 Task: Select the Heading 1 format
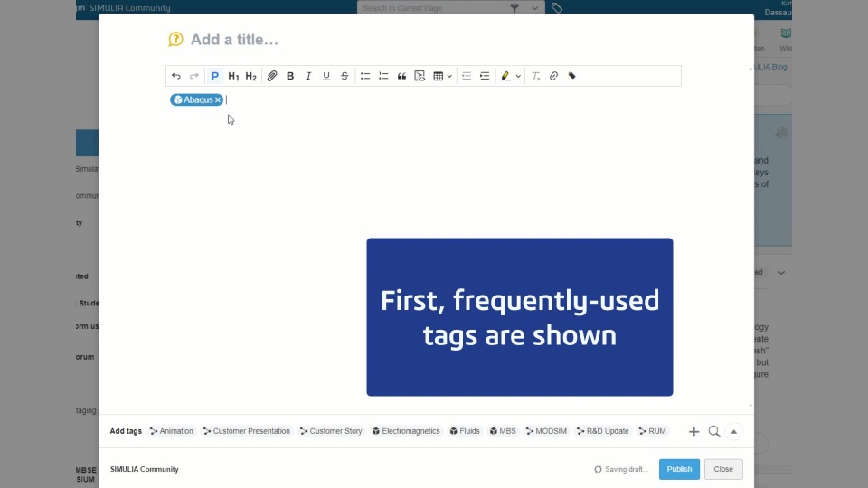pyautogui.click(x=233, y=76)
